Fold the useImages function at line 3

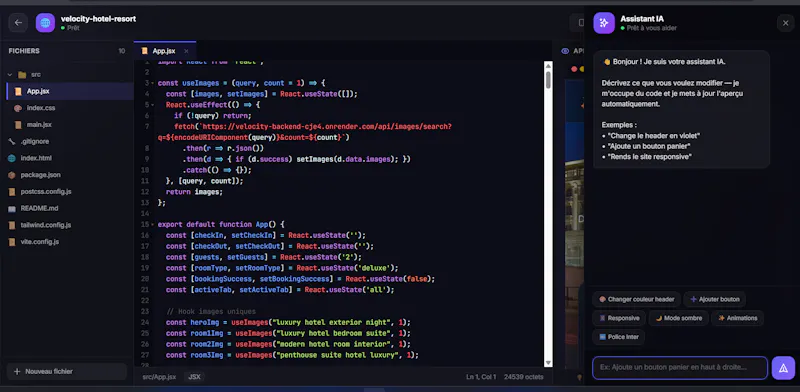(154, 83)
